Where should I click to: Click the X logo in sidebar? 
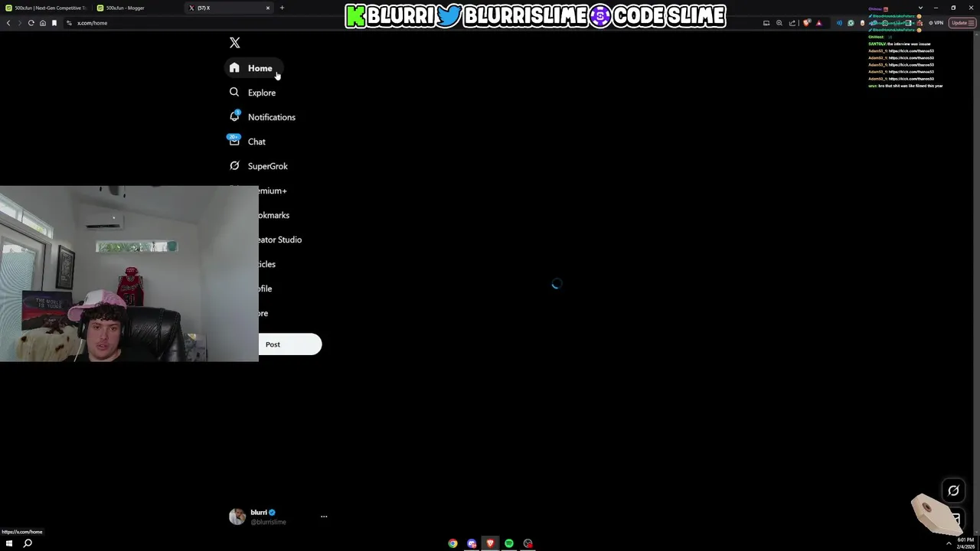235,43
